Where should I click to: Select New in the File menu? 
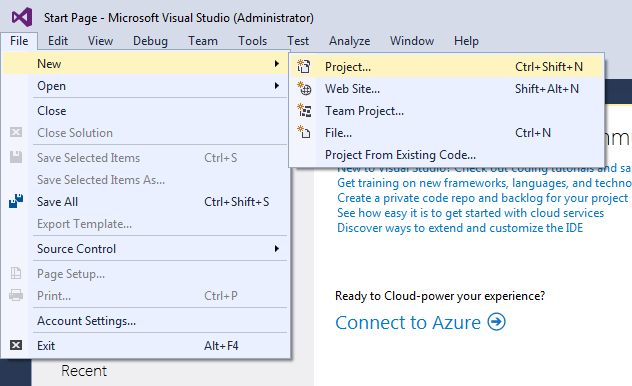(x=146, y=64)
